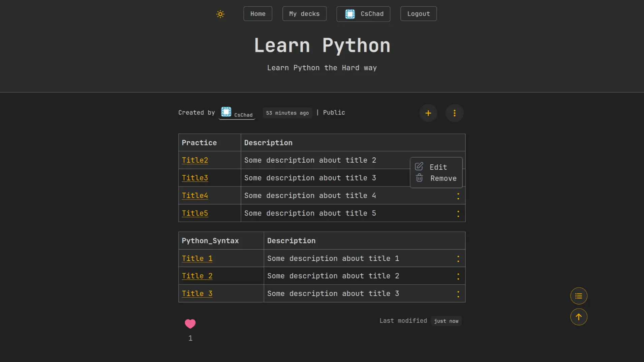Click the '53 minutes ago' timestamp
Viewport: 644px width, 362px height.
[287, 113]
